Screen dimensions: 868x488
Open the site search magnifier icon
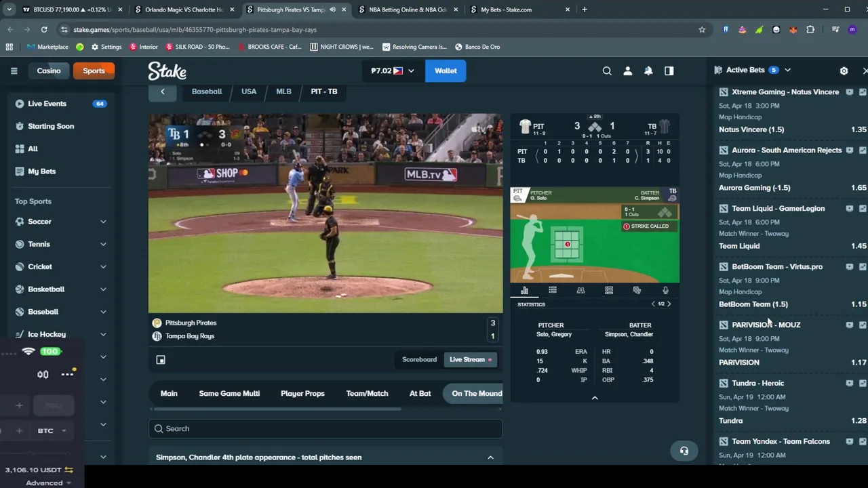click(607, 70)
